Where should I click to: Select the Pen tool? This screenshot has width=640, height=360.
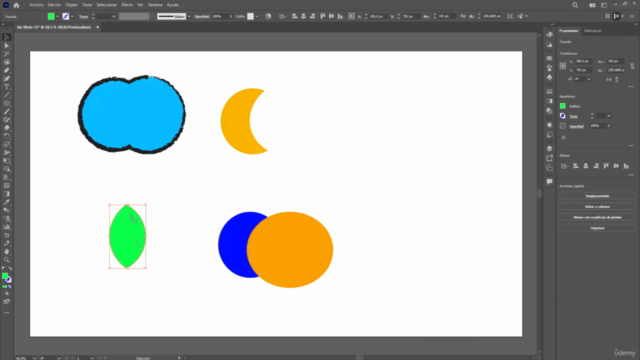click(x=7, y=70)
